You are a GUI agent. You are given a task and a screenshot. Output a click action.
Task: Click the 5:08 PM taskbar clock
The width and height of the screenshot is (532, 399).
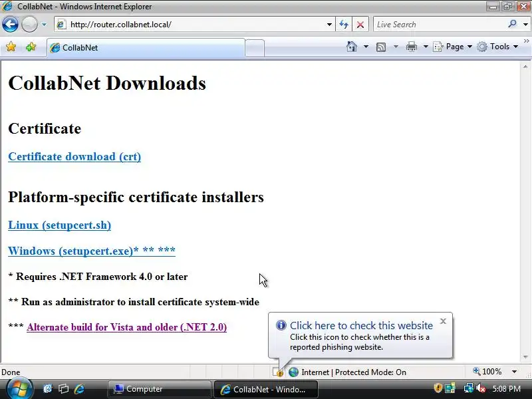tap(506, 389)
